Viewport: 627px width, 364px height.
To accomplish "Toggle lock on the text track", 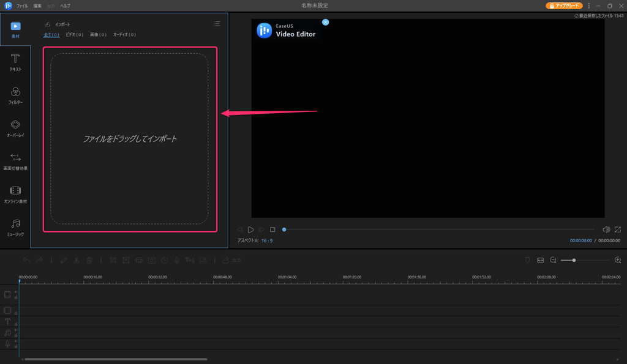I will click(16, 324).
